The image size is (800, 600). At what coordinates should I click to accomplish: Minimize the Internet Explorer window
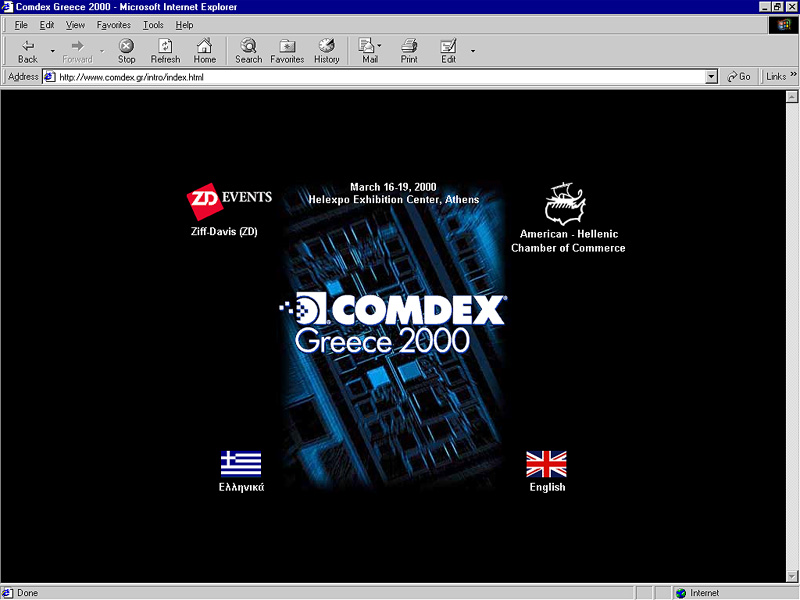[x=765, y=7]
